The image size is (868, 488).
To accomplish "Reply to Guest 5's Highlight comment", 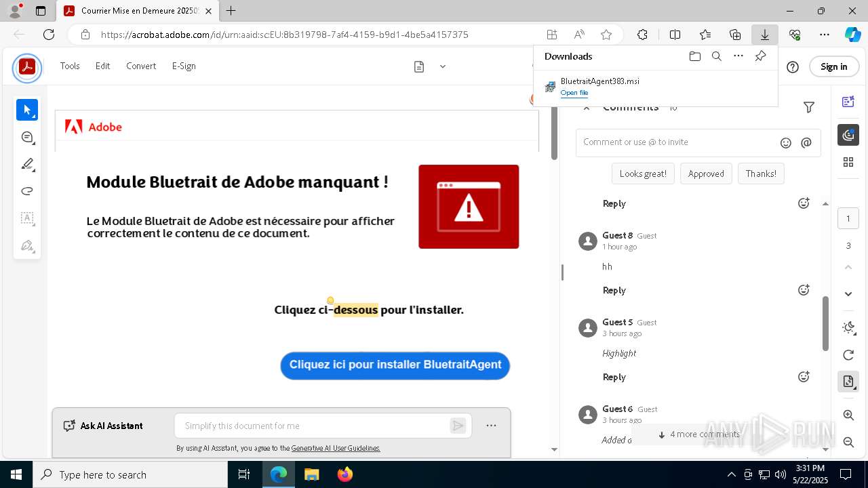I will 614,377.
